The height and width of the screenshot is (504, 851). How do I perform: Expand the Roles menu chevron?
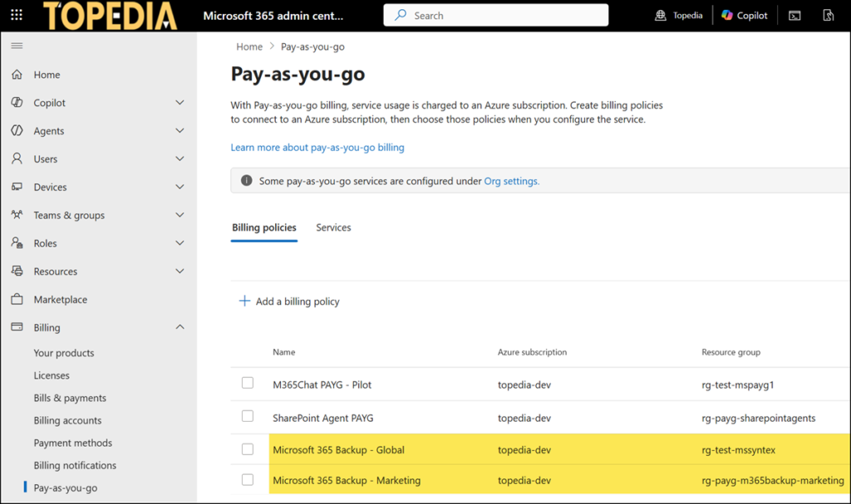[180, 242]
